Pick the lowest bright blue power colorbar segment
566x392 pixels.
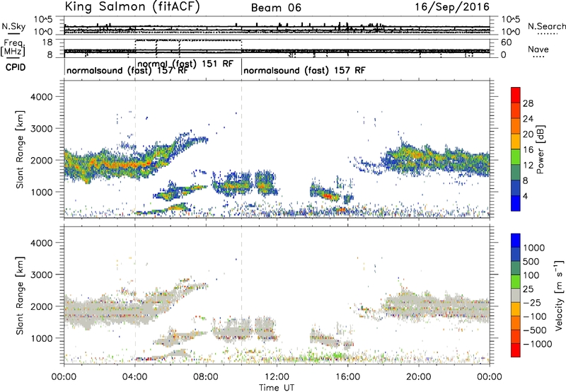pyautogui.click(x=516, y=203)
